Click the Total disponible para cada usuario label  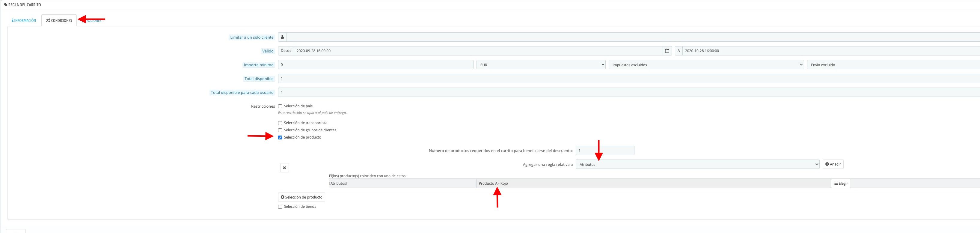tap(242, 92)
